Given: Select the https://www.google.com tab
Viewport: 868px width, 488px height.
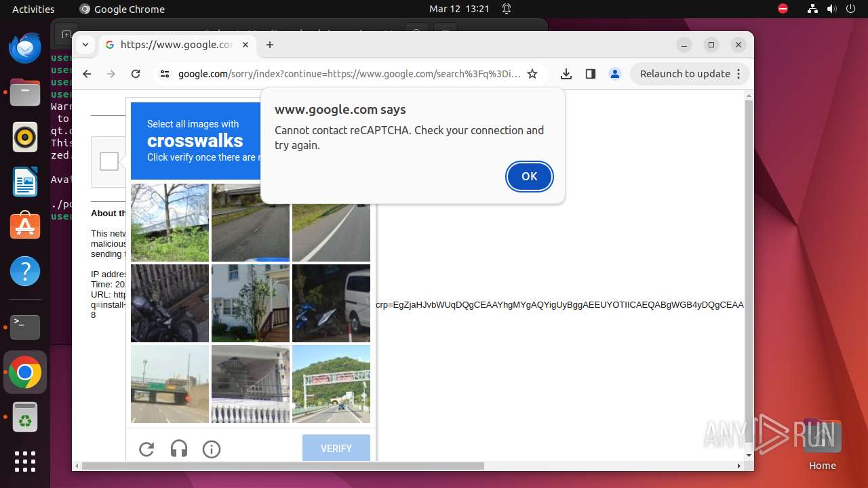Looking at the screenshot, I should tap(178, 45).
